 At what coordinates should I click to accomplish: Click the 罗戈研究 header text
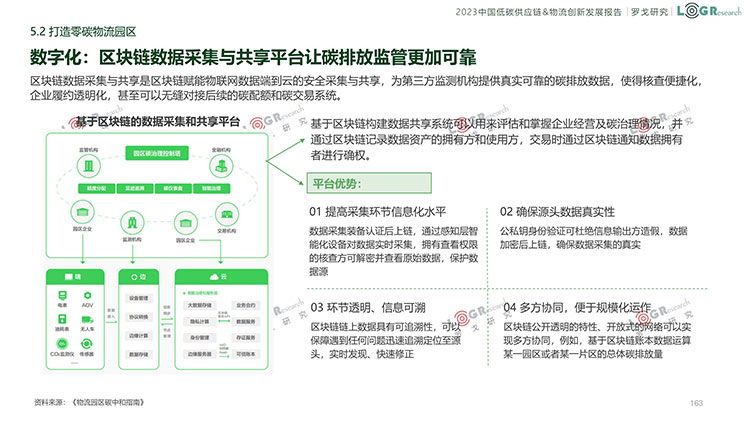click(x=650, y=11)
